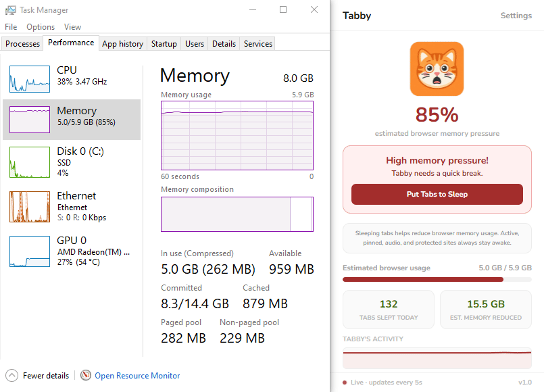The width and height of the screenshot is (544, 392).
Task: Open the View menu
Action: click(x=72, y=27)
